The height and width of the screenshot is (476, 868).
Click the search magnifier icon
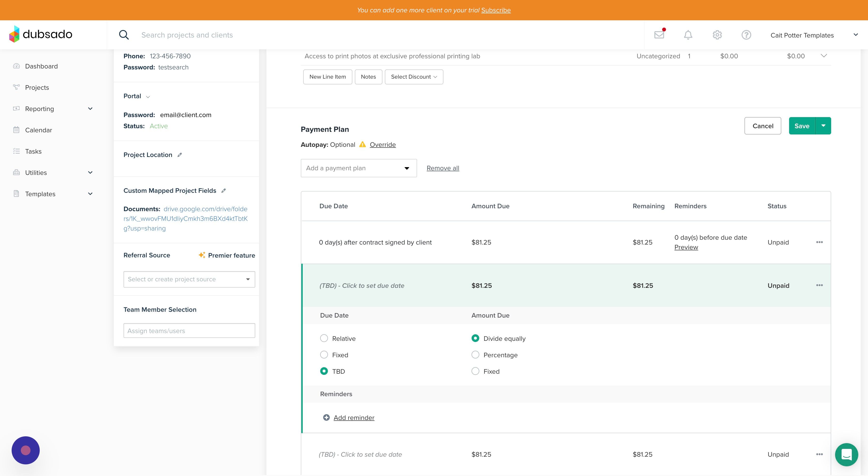124,35
